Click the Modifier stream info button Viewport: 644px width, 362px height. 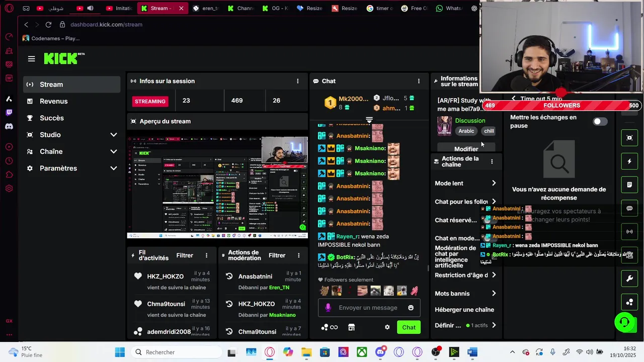pyautogui.click(x=466, y=149)
